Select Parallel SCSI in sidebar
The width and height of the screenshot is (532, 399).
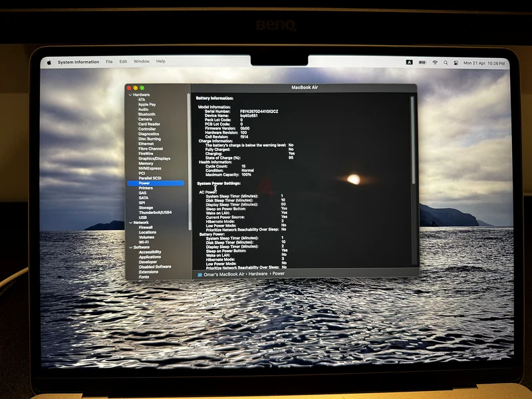(150, 178)
